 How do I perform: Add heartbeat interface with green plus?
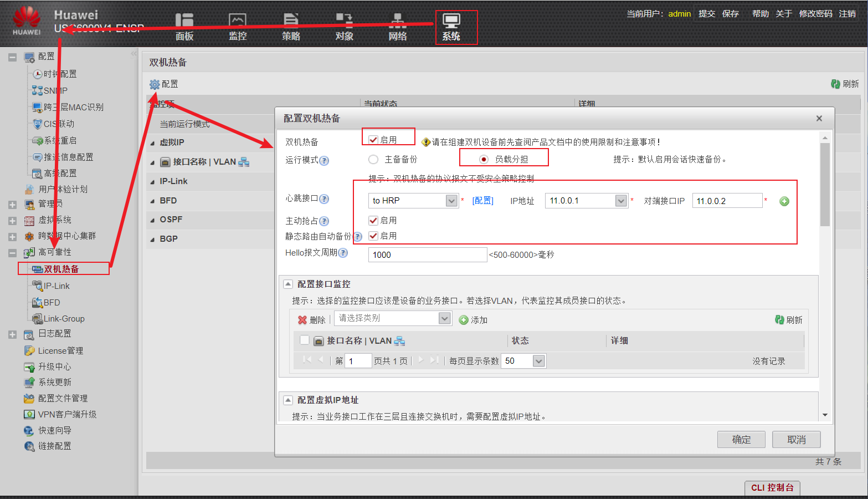(784, 201)
